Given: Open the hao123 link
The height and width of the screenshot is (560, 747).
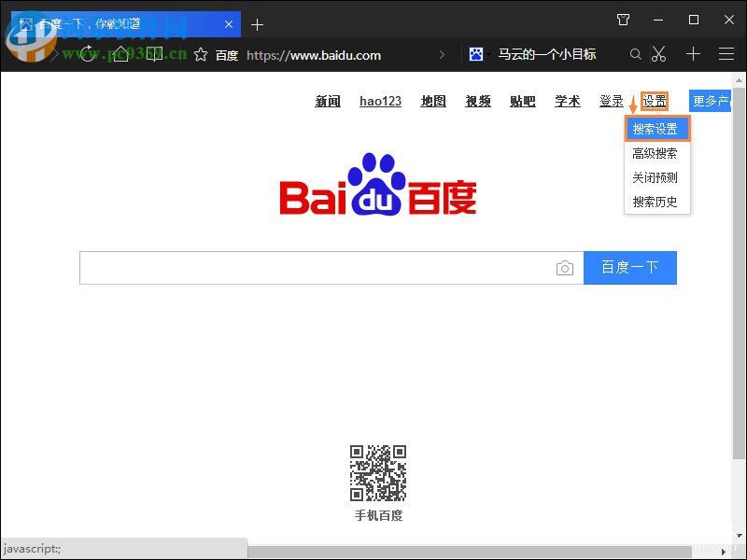Looking at the screenshot, I should coord(380,101).
